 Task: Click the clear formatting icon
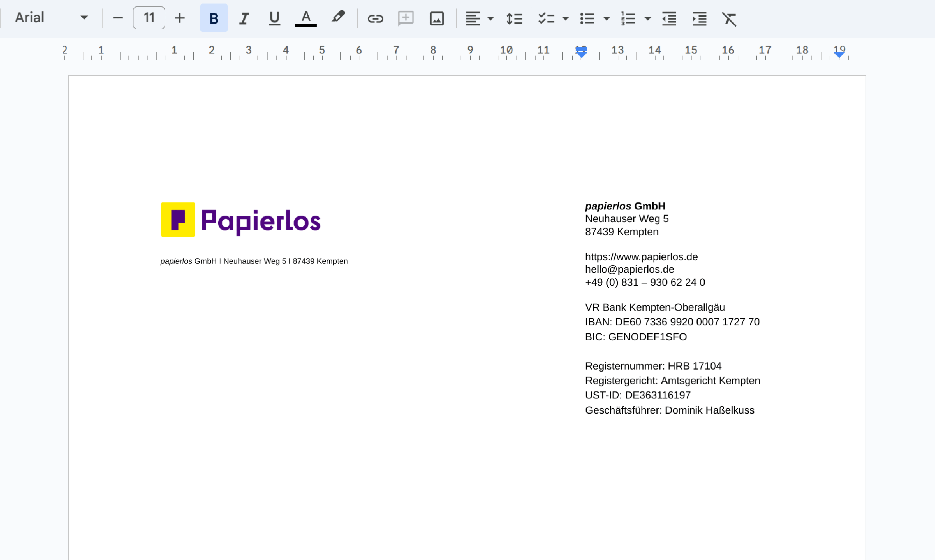coord(729,18)
